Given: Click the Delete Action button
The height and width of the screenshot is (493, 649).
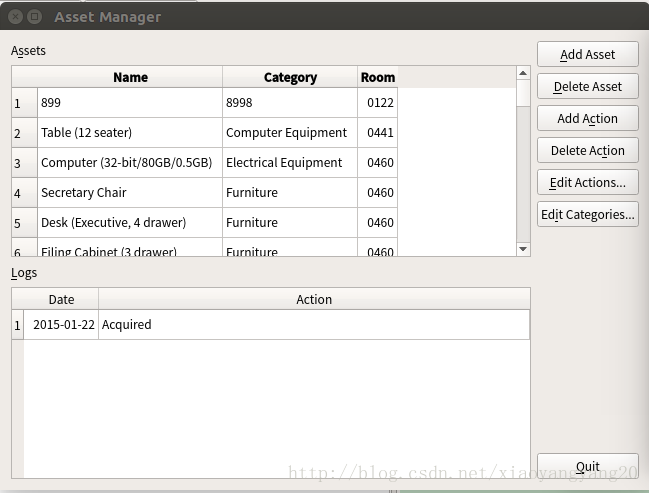Looking at the screenshot, I should click(x=588, y=150).
